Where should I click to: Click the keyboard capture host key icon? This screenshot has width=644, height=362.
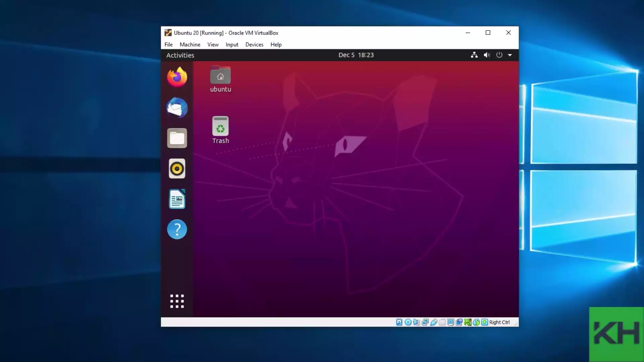click(485, 322)
